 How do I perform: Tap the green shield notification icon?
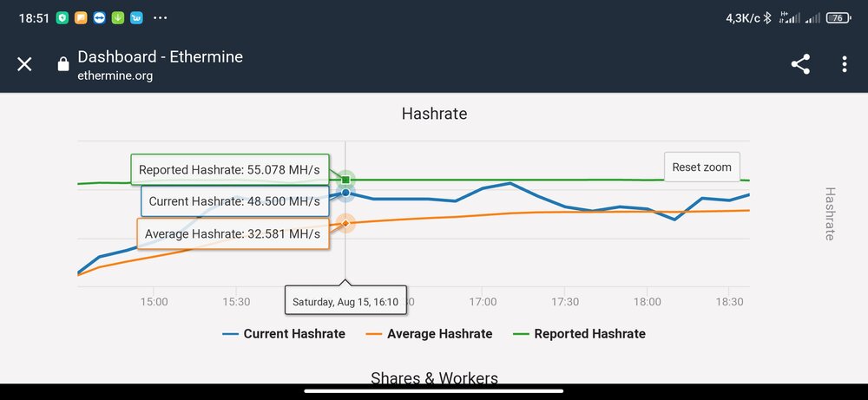point(62,17)
